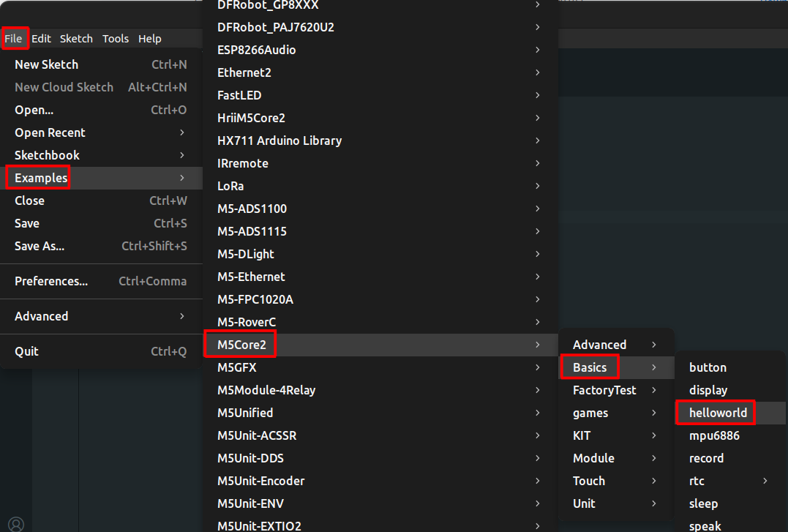Click the user account icon at bottom left

click(x=16, y=523)
